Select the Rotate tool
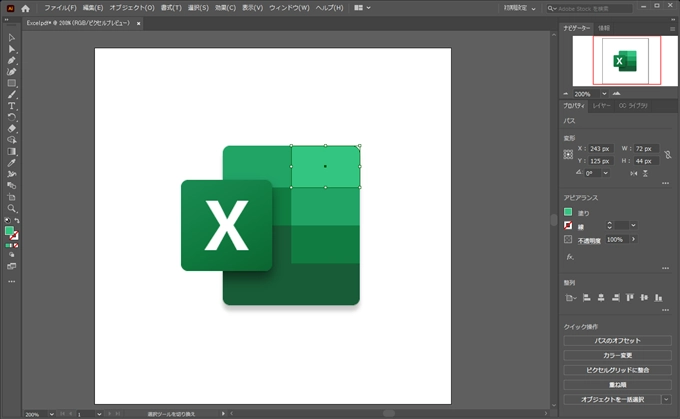 pyautogui.click(x=12, y=117)
